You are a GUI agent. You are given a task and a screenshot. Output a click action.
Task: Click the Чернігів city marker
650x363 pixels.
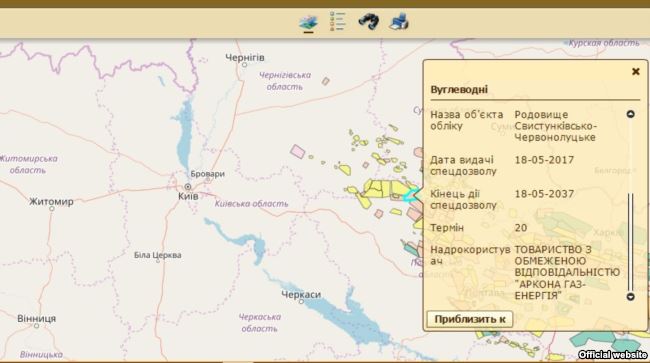tap(245, 65)
